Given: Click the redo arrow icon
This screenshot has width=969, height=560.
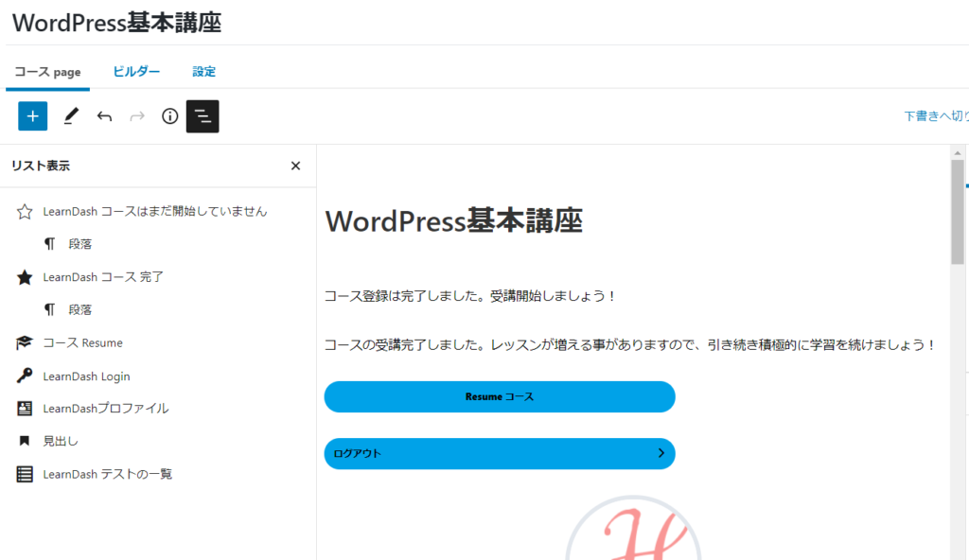Looking at the screenshot, I should [137, 116].
